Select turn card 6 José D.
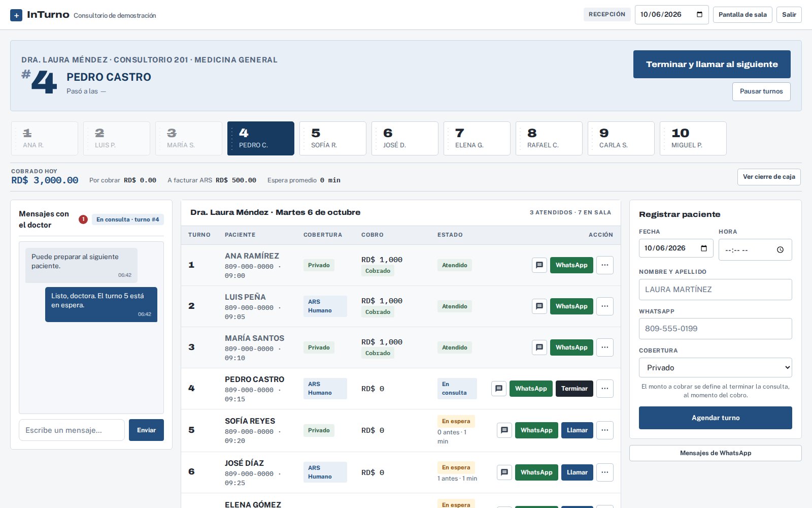This screenshot has width=812, height=508. [x=405, y=138]
